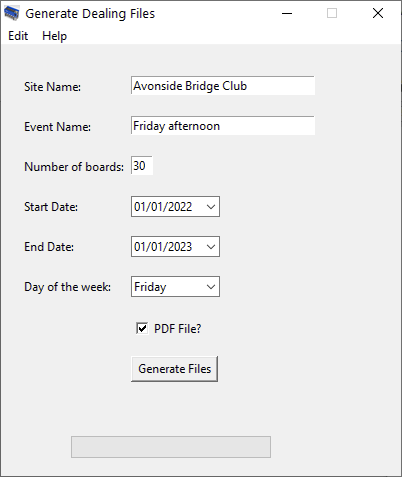Minimize the Generate Dealing Files window

click(287, 13)
